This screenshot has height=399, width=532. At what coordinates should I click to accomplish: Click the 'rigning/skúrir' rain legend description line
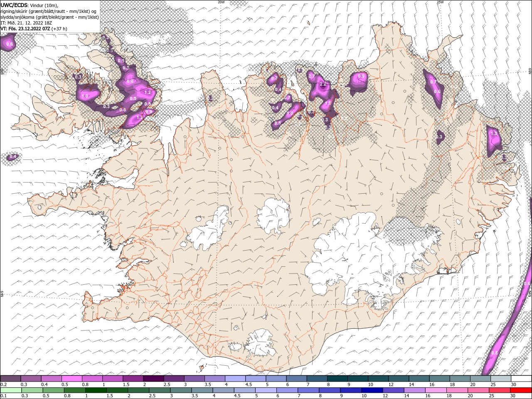pyautogui.click(x=49, y=11)
